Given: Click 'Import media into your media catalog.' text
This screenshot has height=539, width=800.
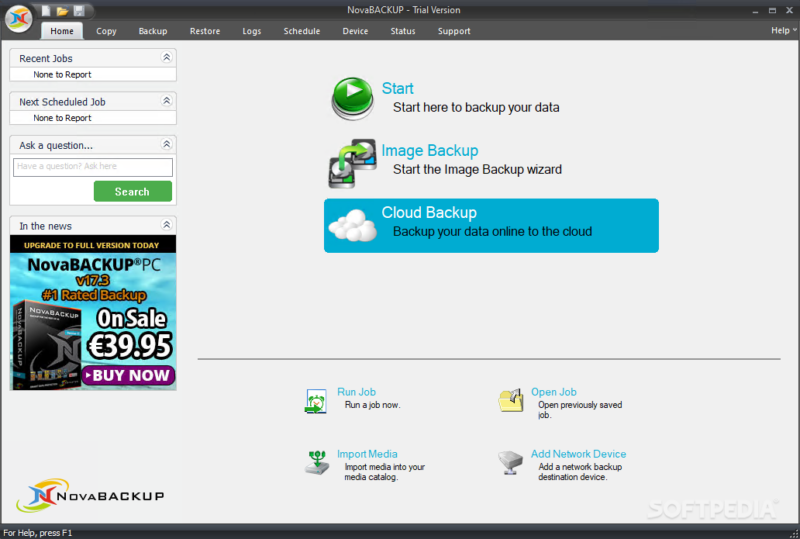Looking at the screenshot, I should 385,472.
